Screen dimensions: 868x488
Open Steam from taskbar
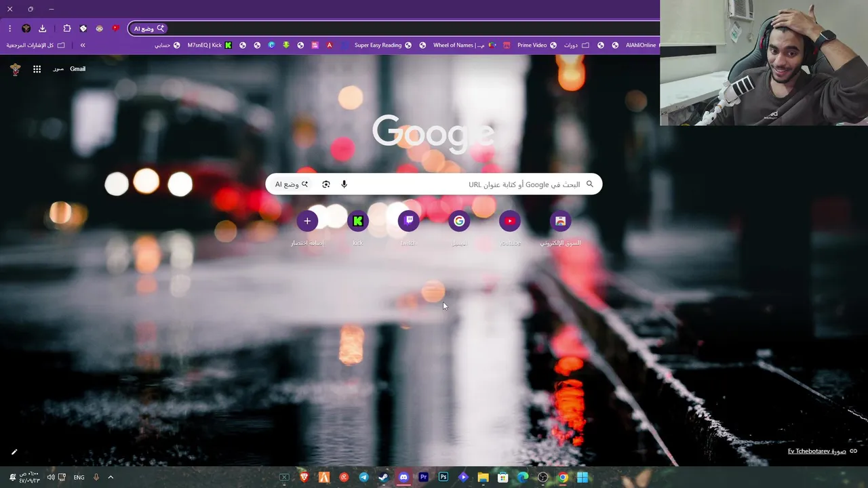pyautogui.click(x=383, y=477)
